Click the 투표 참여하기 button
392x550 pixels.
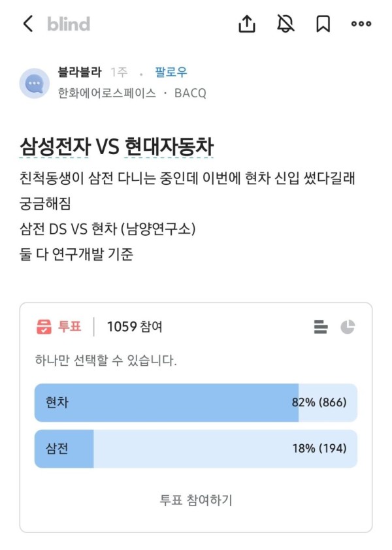pyautogui.click(x=196, y=500)
